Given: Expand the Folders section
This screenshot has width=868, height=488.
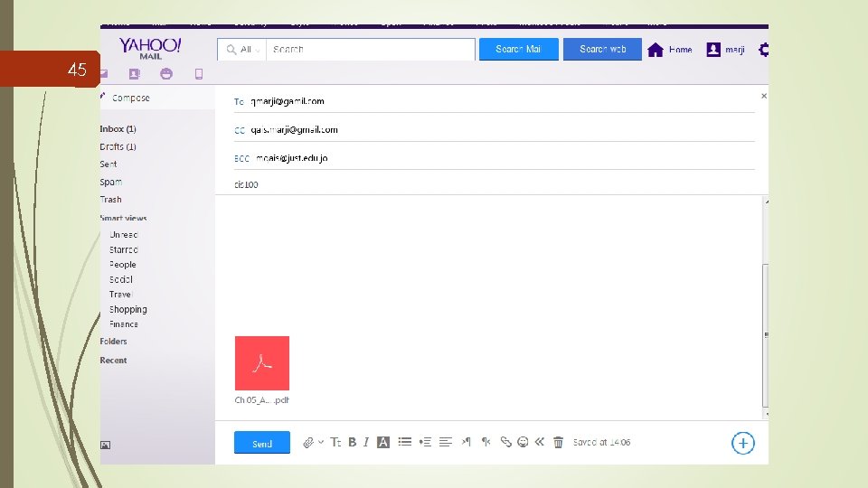Looking at the screenshot, I should tap(114, 342).
